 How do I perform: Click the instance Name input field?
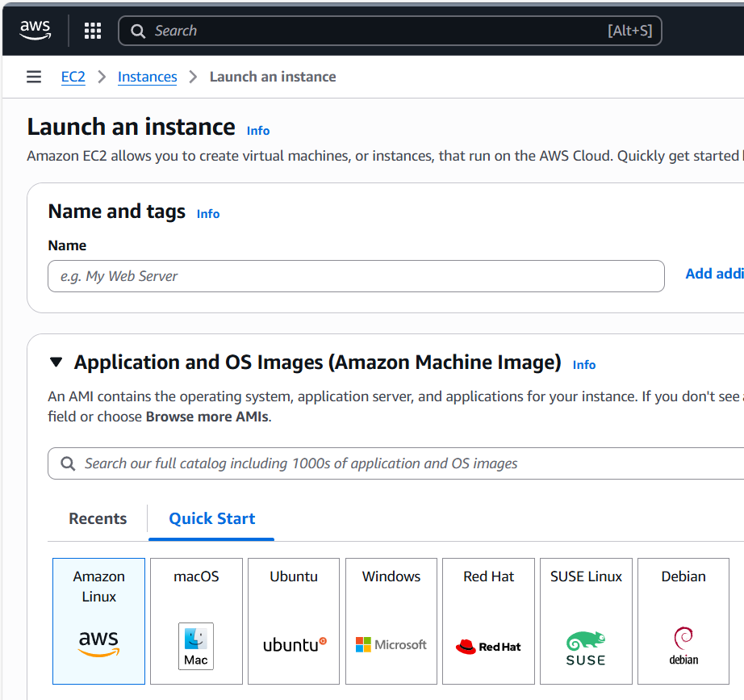356,276
